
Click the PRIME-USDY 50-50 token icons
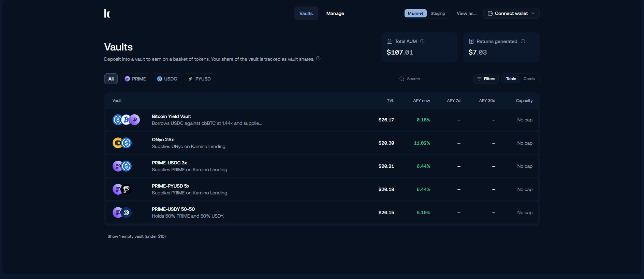point(122,212)
